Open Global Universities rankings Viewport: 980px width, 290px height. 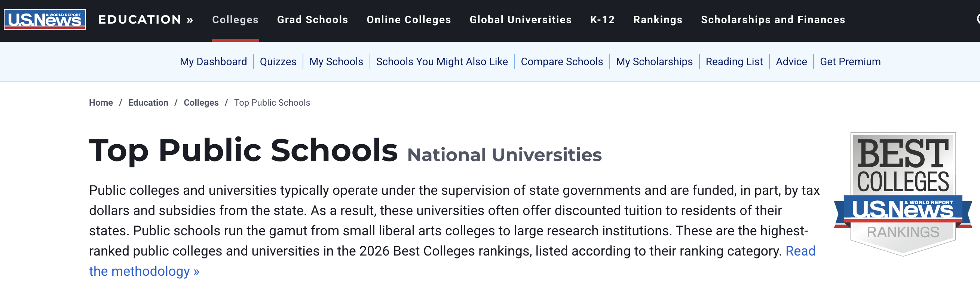point(521,19)
